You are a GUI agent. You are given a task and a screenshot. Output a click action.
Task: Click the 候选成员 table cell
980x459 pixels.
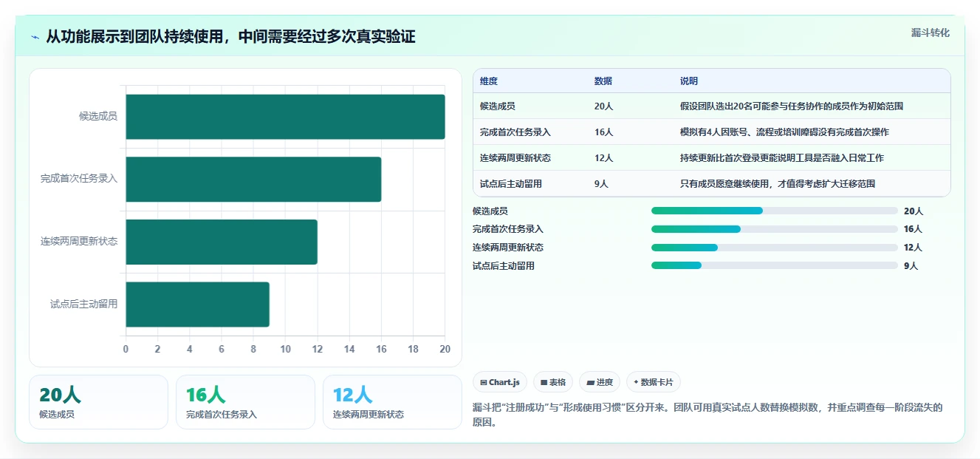coord(498,106)
